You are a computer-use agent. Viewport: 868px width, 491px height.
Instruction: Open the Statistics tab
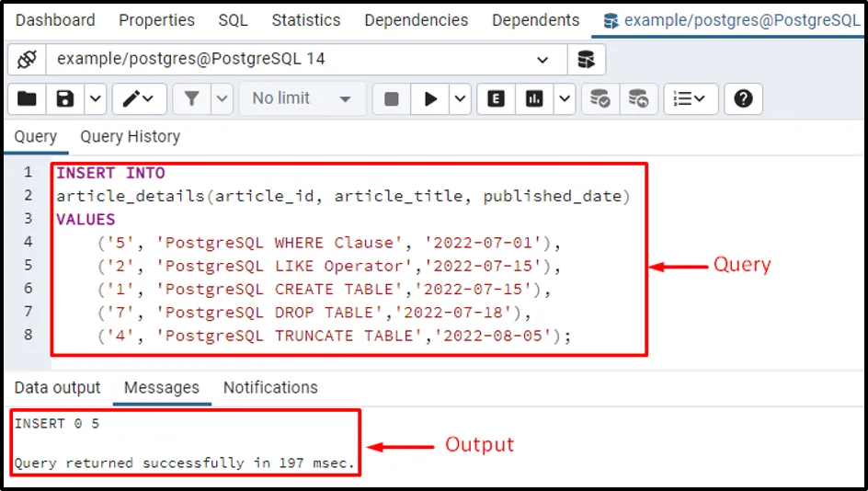click(x=306, y=20)
